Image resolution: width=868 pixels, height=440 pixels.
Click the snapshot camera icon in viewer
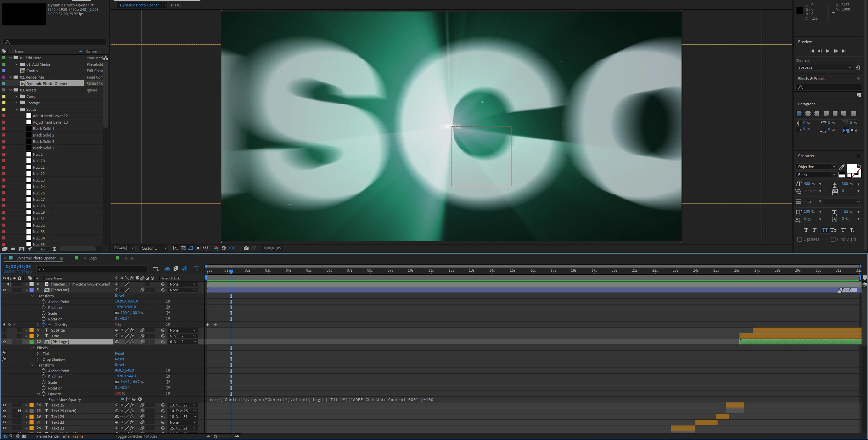(246, 248)
